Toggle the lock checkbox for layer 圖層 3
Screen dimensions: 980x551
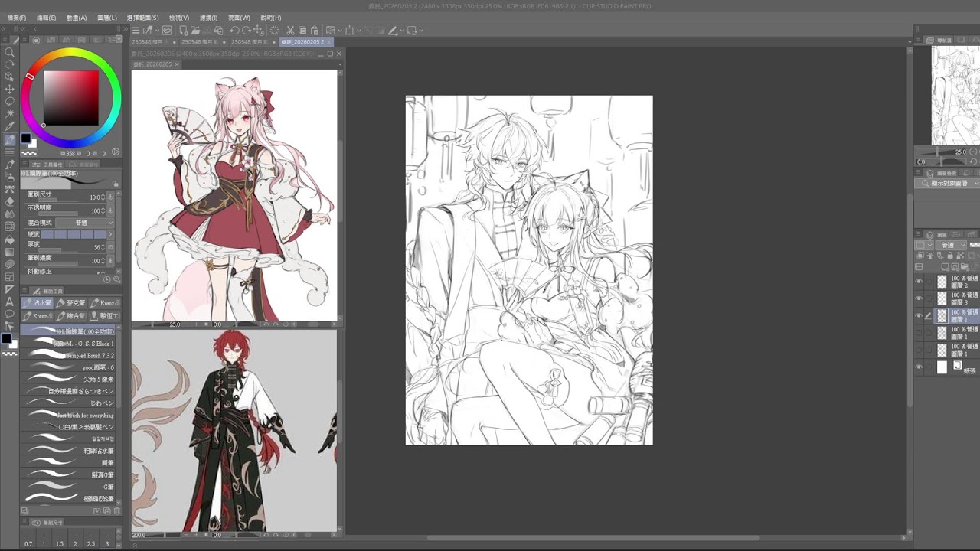coord(929,298)
